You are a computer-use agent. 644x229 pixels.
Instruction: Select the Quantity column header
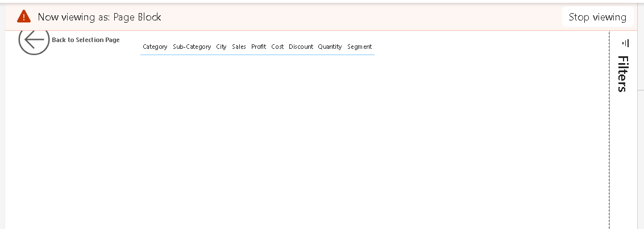tap(330, 47)
